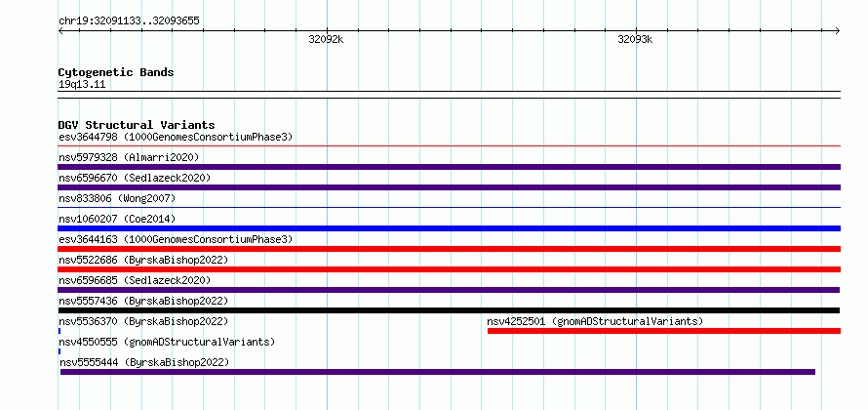The width and height of the screenshot is (868, 410).
Task: Open the nsv5555444 (ByrskaBishop2022) label
Action: [144, 362]
